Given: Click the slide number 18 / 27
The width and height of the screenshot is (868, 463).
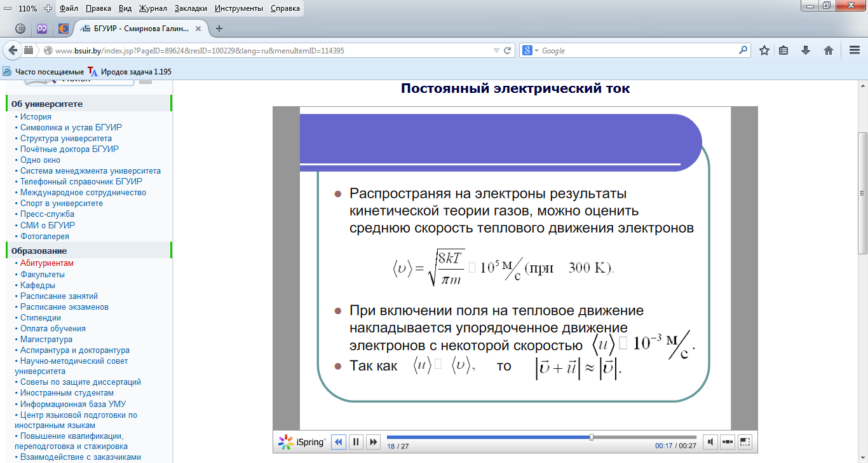Looking at the screenshot, I should pos(398,446).
